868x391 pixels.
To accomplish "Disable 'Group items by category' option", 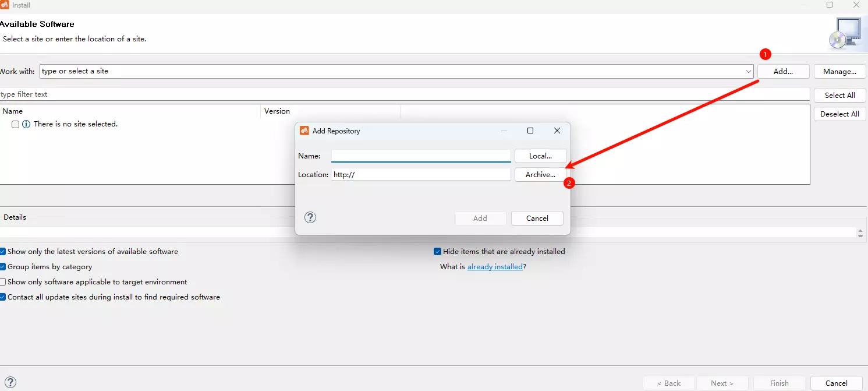I will [3, 267].
